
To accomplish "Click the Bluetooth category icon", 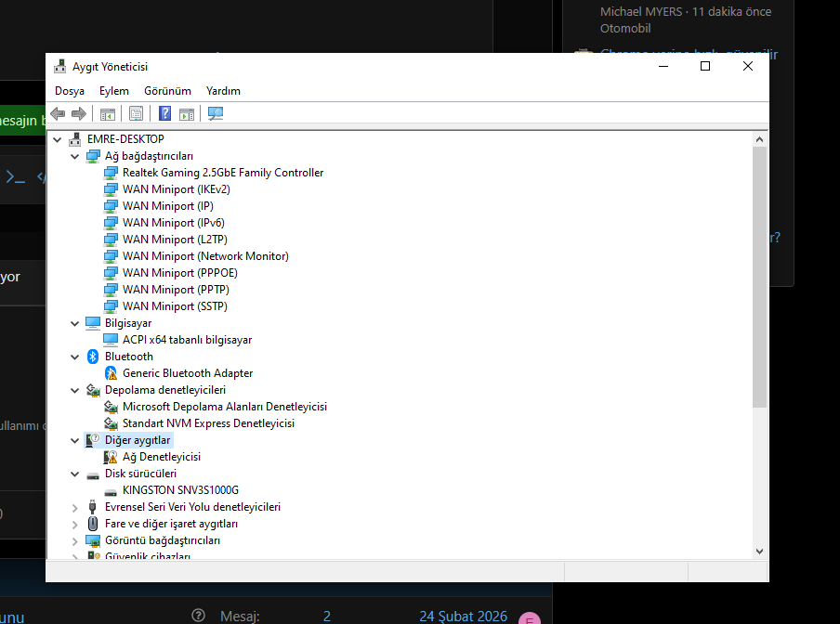I will (x=93, y=357).
